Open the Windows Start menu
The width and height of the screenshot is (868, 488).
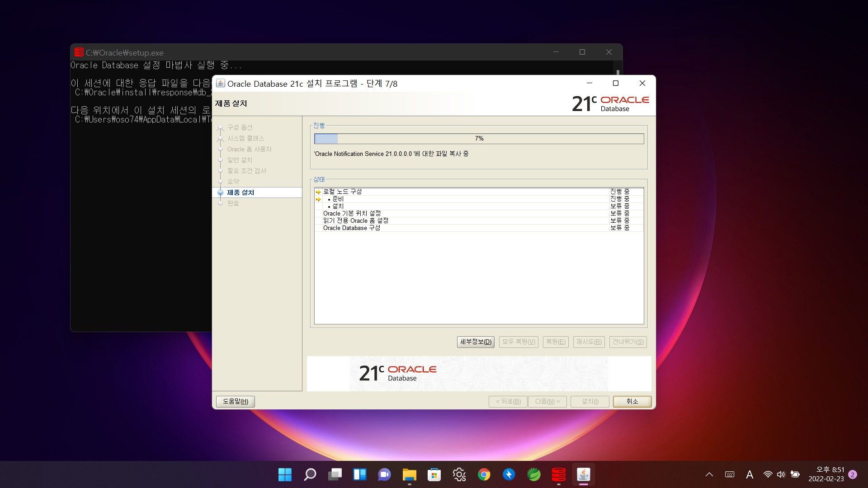pyautogui.click(x=285, y=474)
